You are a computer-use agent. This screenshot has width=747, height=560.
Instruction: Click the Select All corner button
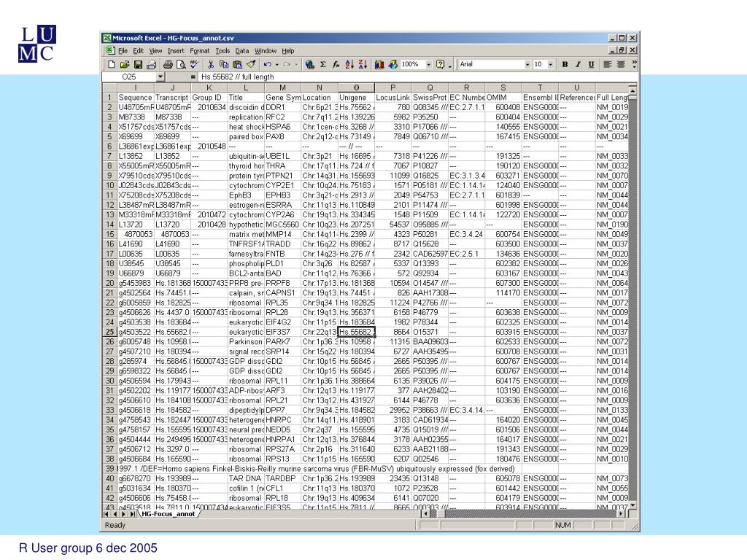[110, 87]
